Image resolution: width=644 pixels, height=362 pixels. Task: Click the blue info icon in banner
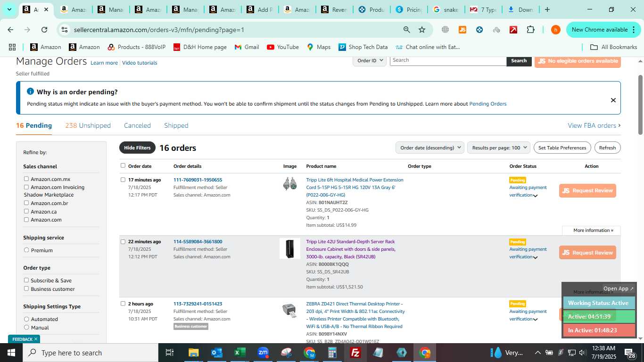pyautogui.click(x=30, y=91)
